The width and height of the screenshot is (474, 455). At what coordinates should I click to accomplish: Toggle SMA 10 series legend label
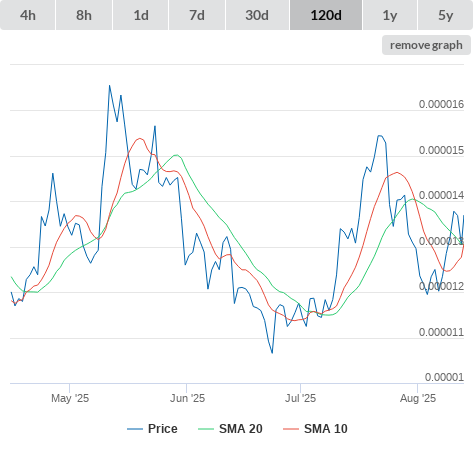(326, 429)
